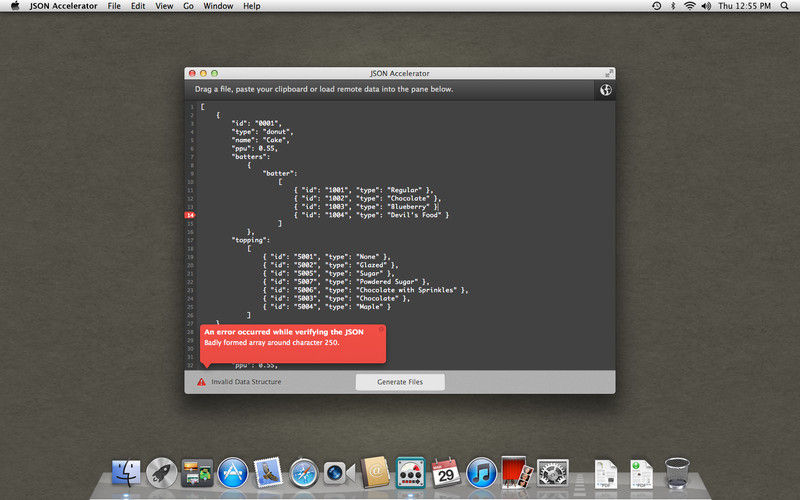Click the JSON Accelerator window title bar
Screen dimensions: 800x500
click(400, 73)
